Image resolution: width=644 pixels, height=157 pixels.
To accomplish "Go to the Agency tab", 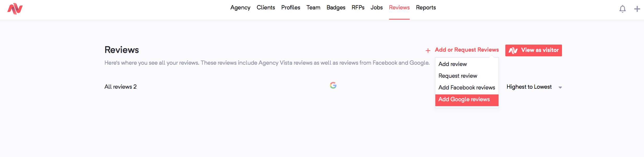I will (240, 8).
